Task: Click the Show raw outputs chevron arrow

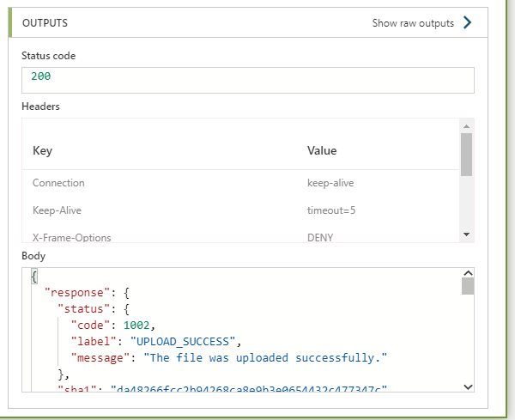Action: [x=468, y=23]
